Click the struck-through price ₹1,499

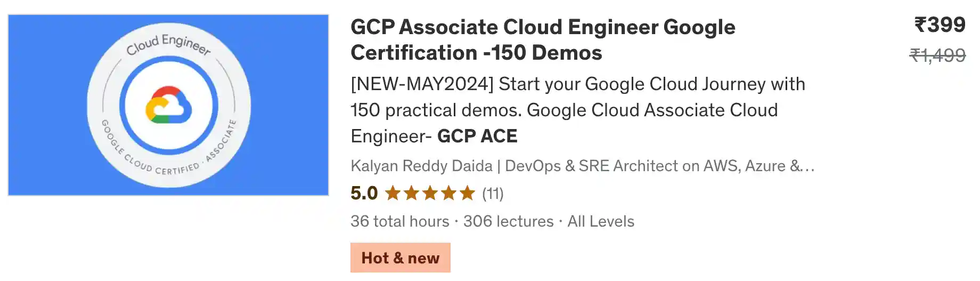(937, 55)
